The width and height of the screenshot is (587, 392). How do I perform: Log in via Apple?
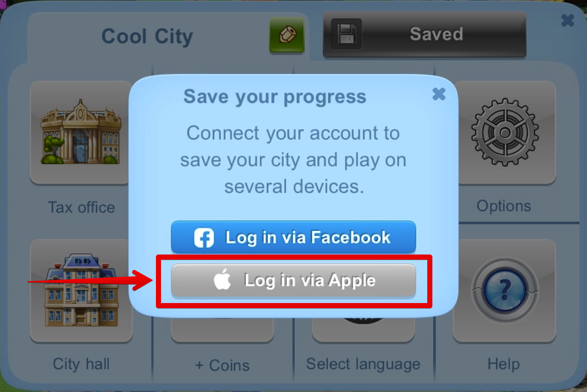pyautogui.click(x=293, y=280)
